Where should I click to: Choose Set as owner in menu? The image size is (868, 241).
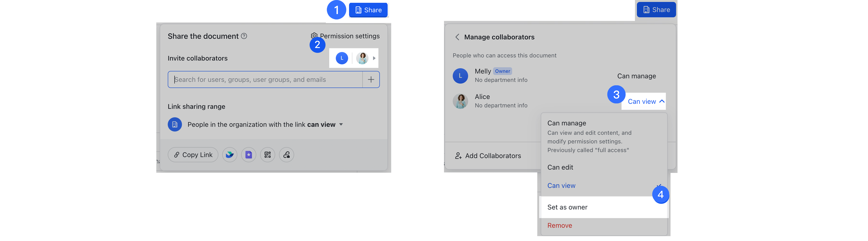pyautogui.click(x=604, y=207)
